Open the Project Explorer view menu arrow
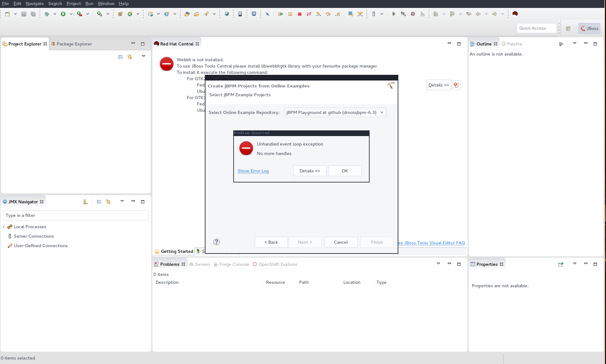606x364 pixels. coord(144,56)
